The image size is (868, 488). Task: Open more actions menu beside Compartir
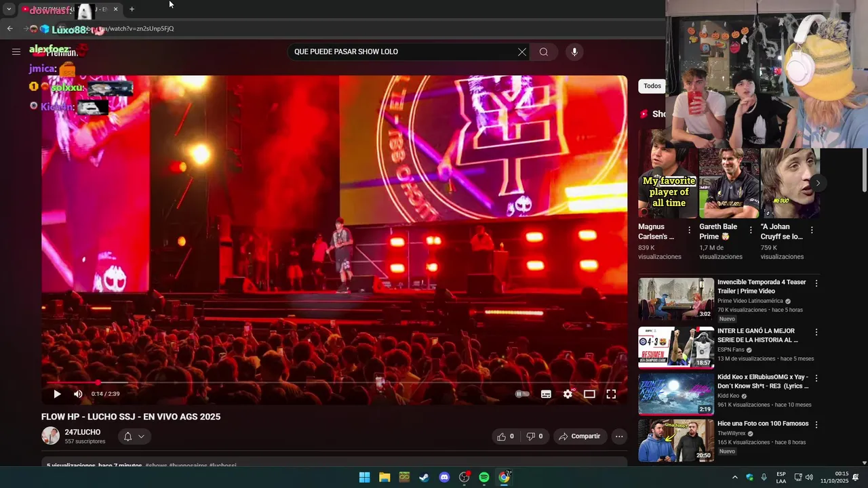[x=619, y=436]
